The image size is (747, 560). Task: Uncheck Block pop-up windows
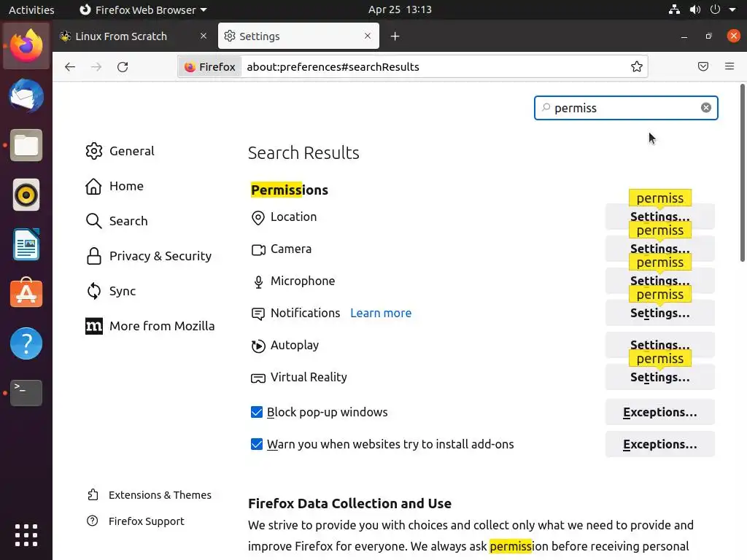257,413
